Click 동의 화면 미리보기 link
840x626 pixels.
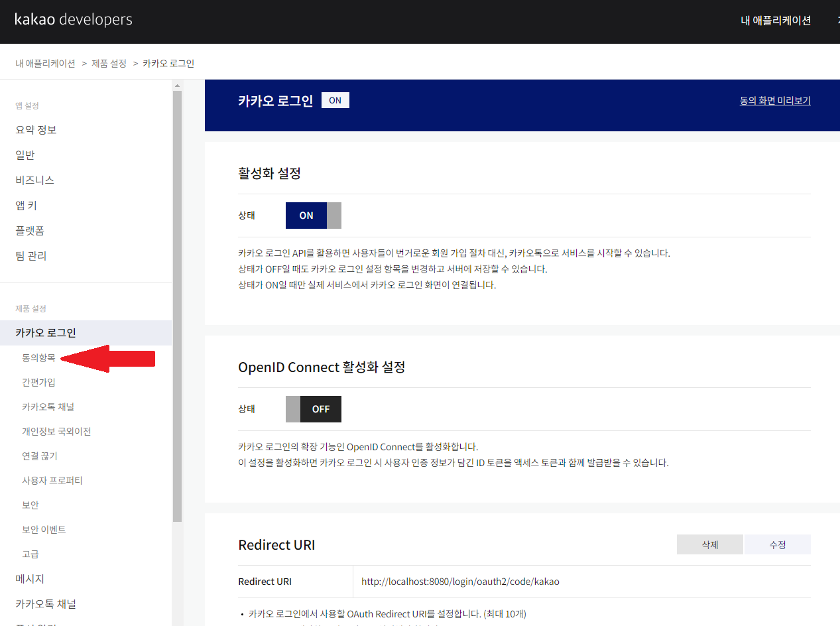775,101
